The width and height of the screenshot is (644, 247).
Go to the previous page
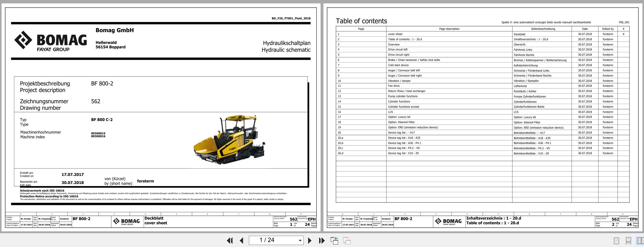(242, 240)
